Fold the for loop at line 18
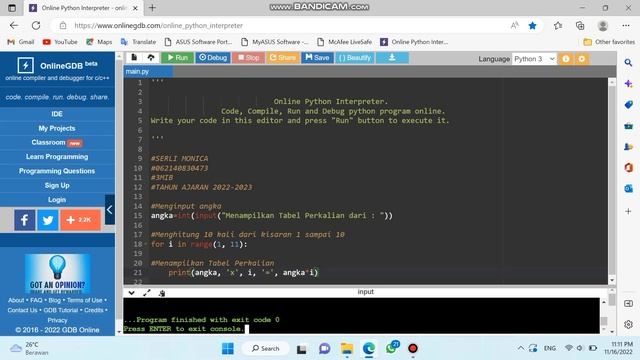 click(x=146, y=244)
